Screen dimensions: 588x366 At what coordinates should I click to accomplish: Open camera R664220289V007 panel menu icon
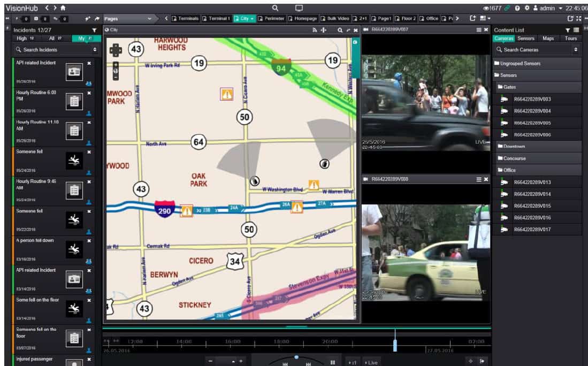(479, 29)
